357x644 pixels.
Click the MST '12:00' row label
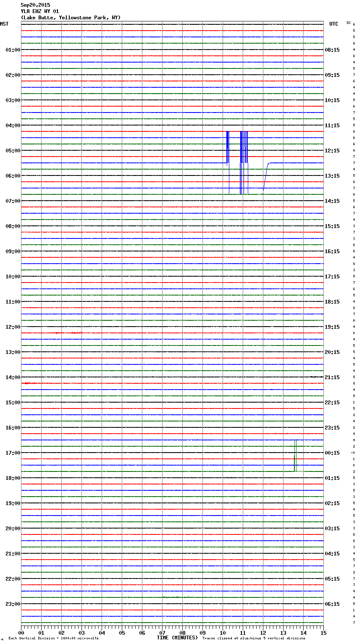[13, 327]
